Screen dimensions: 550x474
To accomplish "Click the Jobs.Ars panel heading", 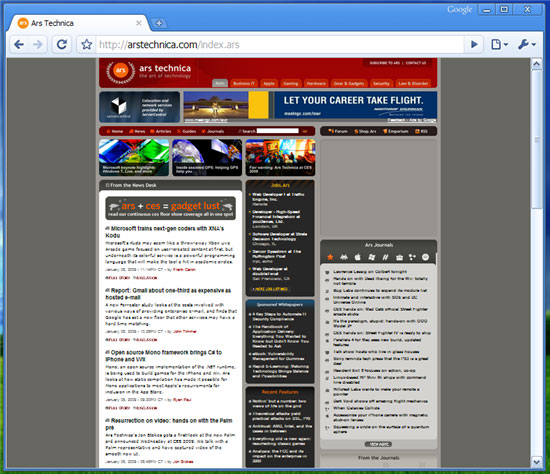I will coord(280,185).
